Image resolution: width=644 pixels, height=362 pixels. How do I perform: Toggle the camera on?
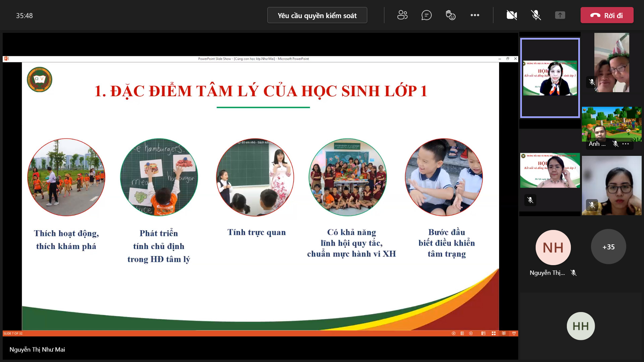coord(512,15)
